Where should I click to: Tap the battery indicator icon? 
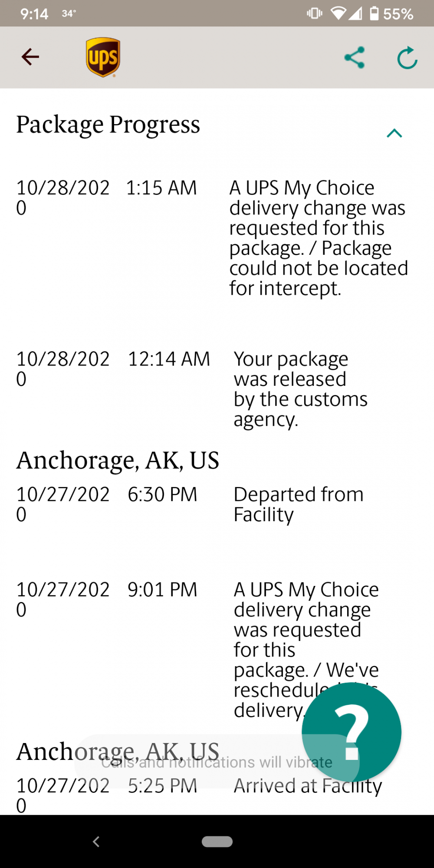pyautogui.click(x=374, y=13)
